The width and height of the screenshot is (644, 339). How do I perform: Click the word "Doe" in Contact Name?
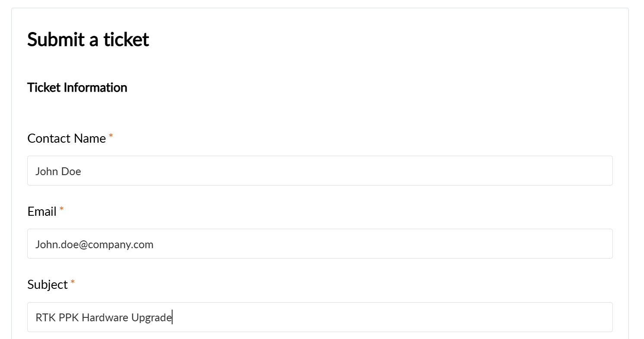point(71,171)
